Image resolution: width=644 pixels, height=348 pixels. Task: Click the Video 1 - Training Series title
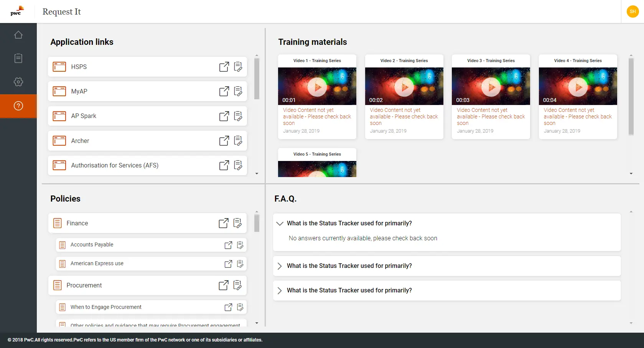317,61
